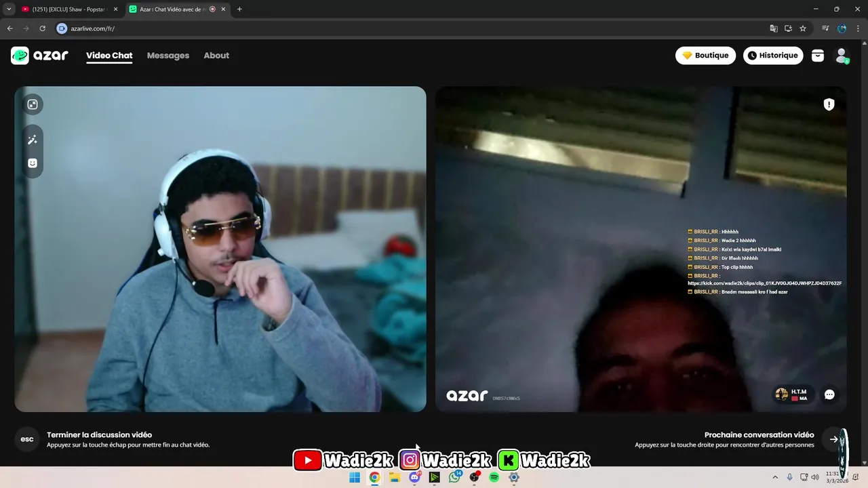The width and height of the screenshot is (868, 488).
Task: Report the partner with the shield icon
Action: click(x=829, y=104)
